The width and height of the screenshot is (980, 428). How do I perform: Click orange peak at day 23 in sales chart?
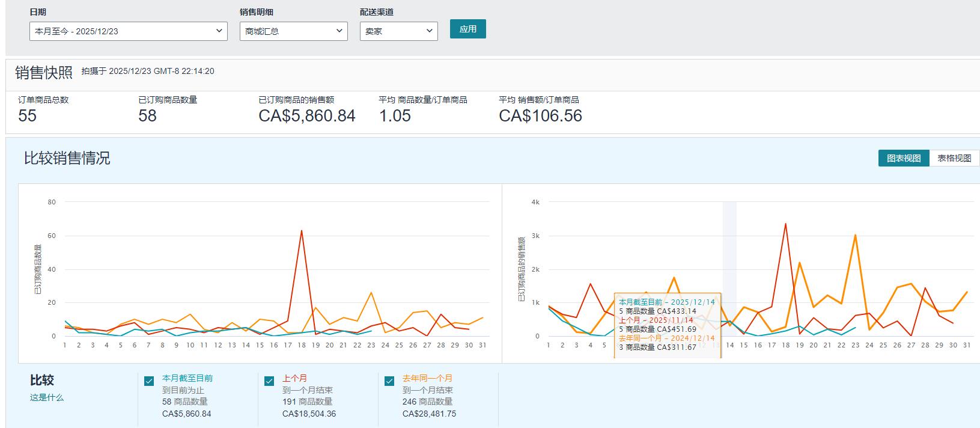pos(855,235)
